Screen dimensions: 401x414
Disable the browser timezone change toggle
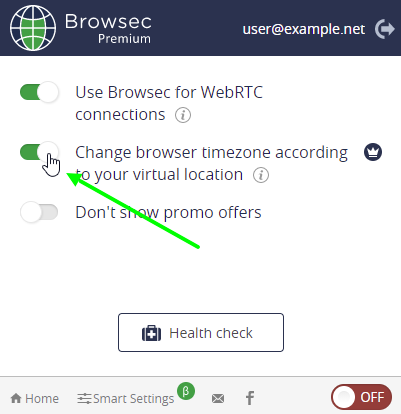tap(39, 152)
